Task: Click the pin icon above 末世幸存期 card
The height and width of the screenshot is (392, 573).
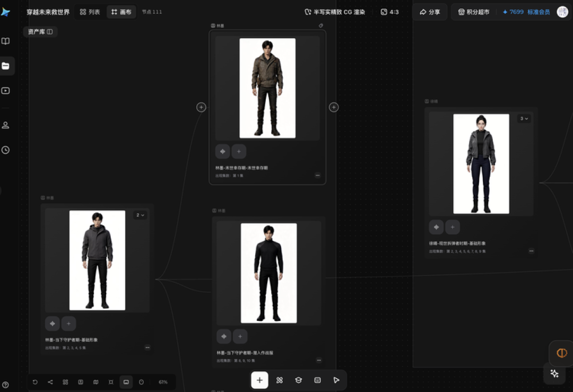Action: (321, 25)
